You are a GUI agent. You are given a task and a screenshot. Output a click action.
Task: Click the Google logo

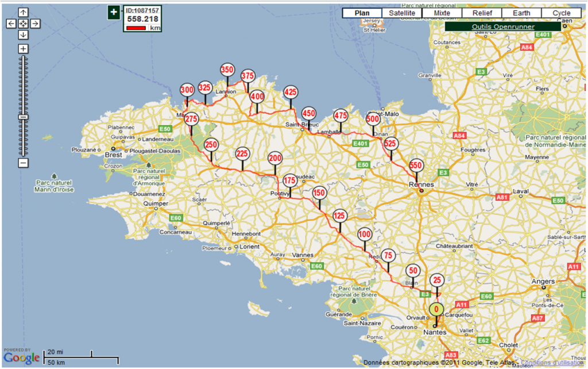click(22, 358)
